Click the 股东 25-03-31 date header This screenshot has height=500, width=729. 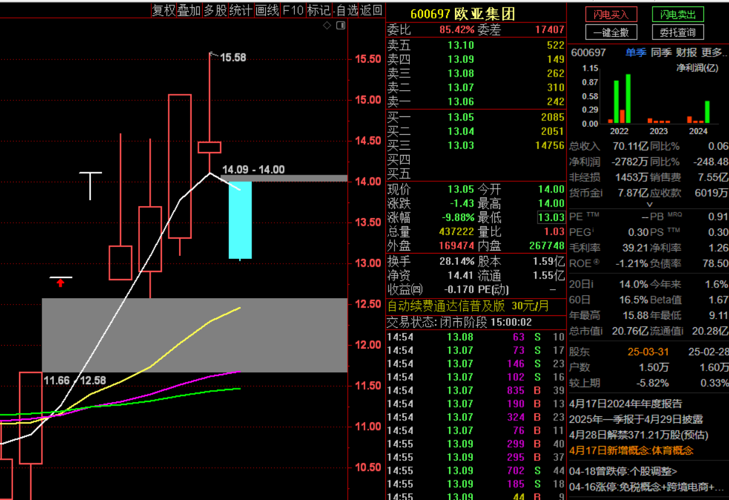coord(647,352)
